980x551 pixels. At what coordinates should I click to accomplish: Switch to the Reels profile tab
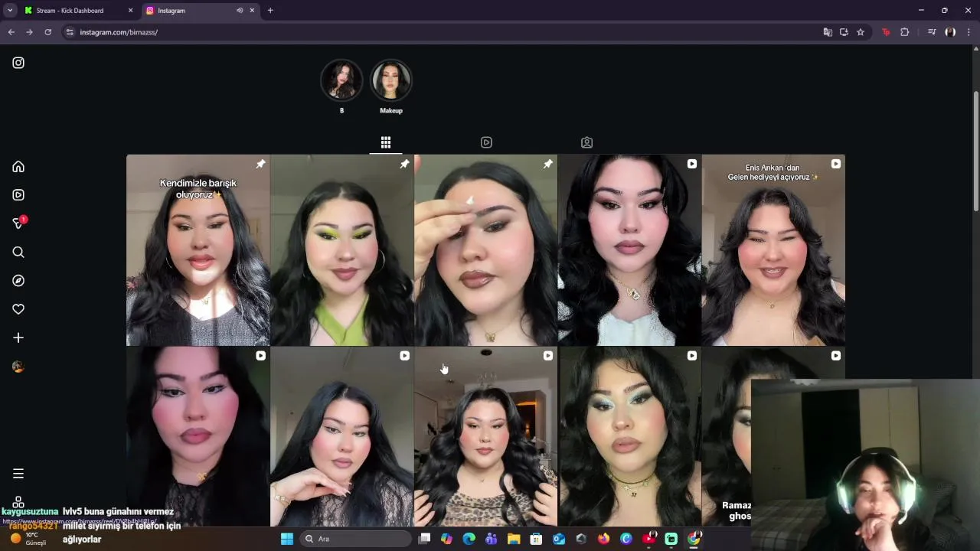tap(486, 142)
